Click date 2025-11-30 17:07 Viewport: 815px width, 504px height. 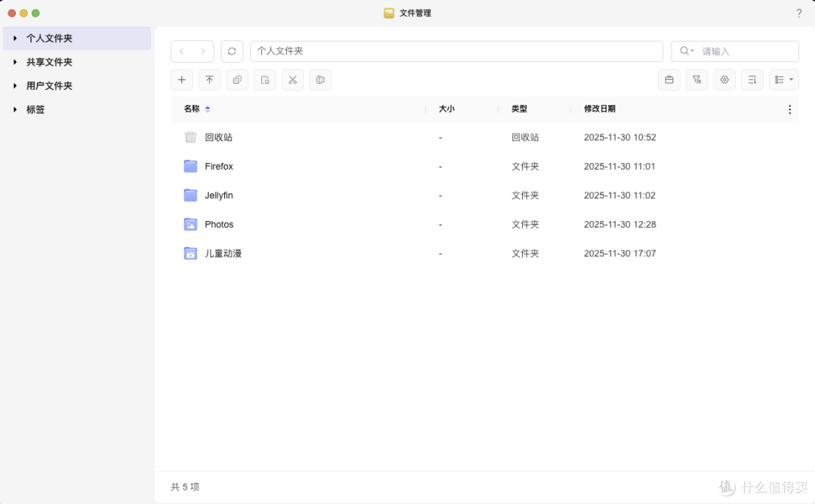(x=620, y=254)
